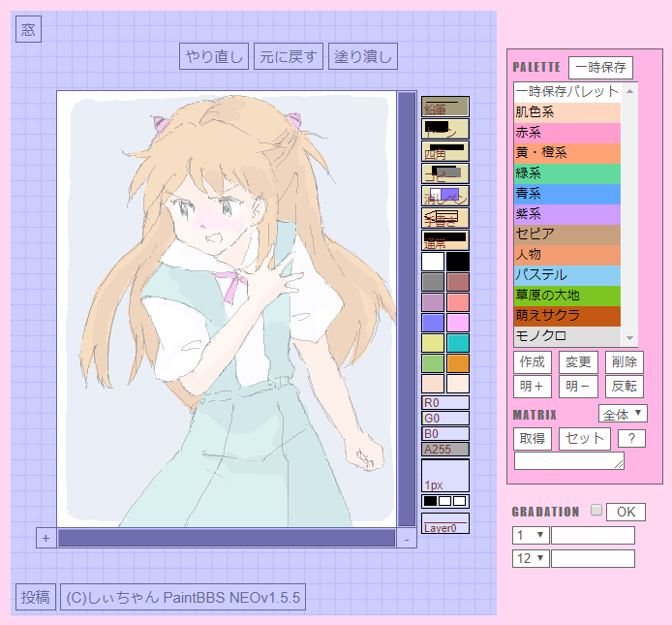Select 萌えサクラ in the palette list
This screenshot has height=625, width=672.
tap(567, 316)
